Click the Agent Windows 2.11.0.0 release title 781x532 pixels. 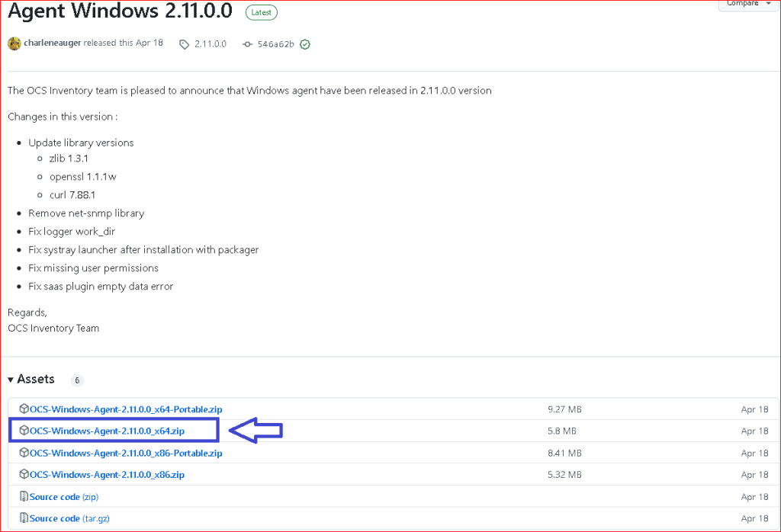(x=120, y=11)
